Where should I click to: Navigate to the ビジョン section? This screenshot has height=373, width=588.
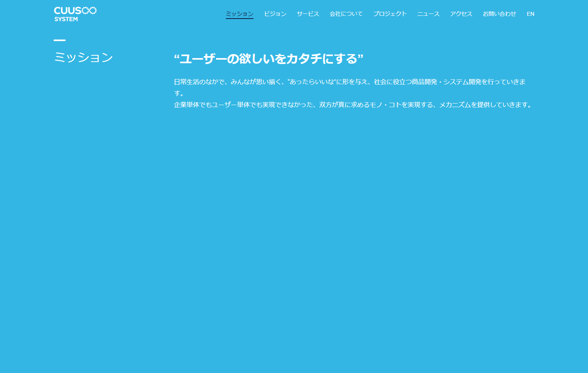tap(275, 13)
